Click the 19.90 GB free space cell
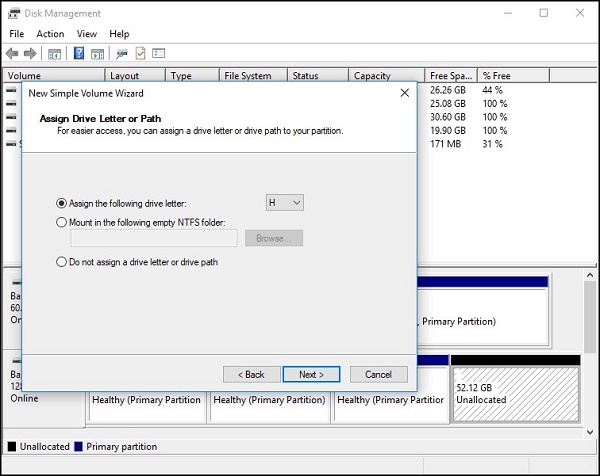600x476 pixels. click(x=448, y=130)
